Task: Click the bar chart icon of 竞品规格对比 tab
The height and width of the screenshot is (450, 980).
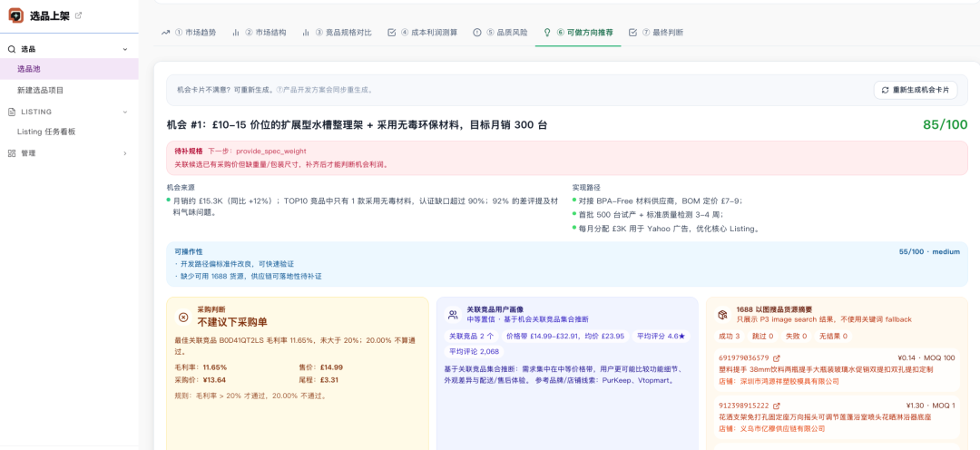Action: pos(306,33)
